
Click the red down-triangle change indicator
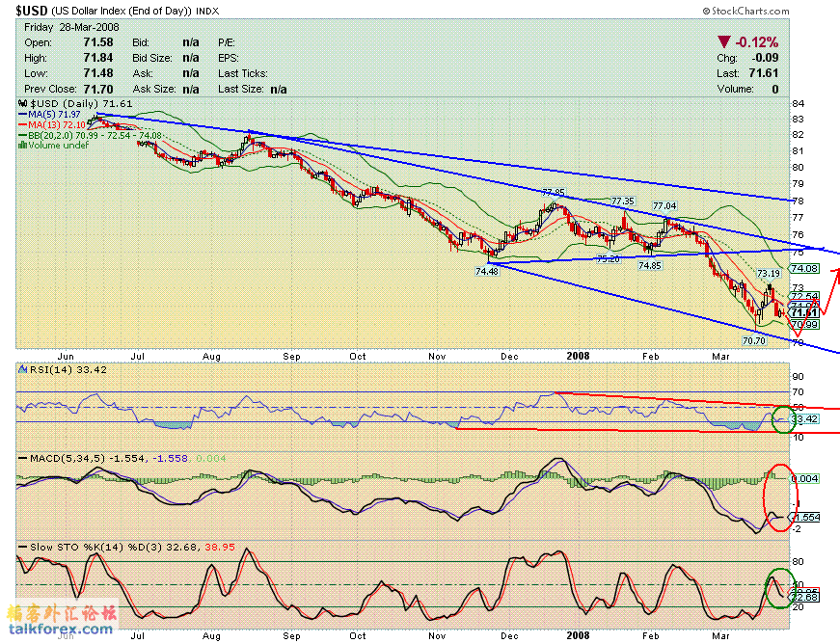click(x=724, y=41)
